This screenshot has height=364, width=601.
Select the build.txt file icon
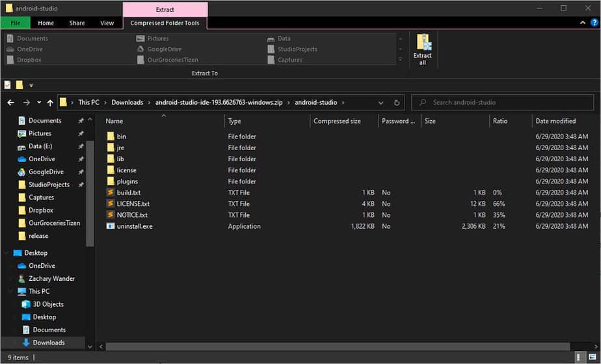[x=111, y=192]
